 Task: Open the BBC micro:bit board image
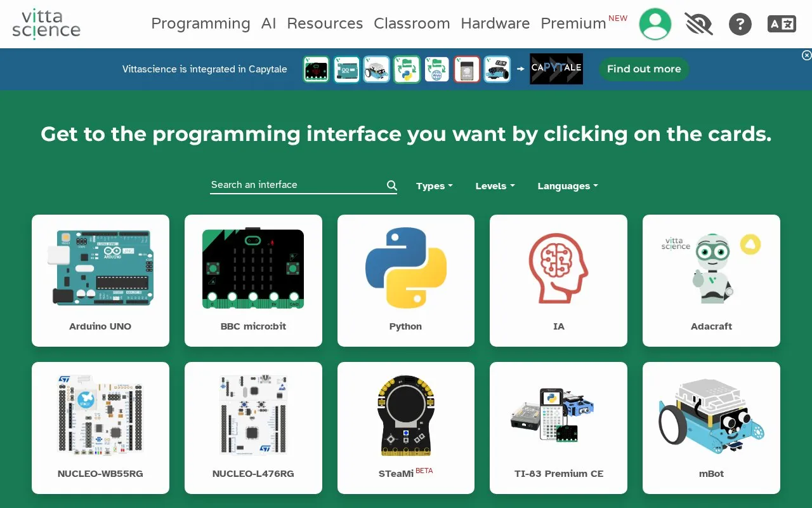coord(253,268)
